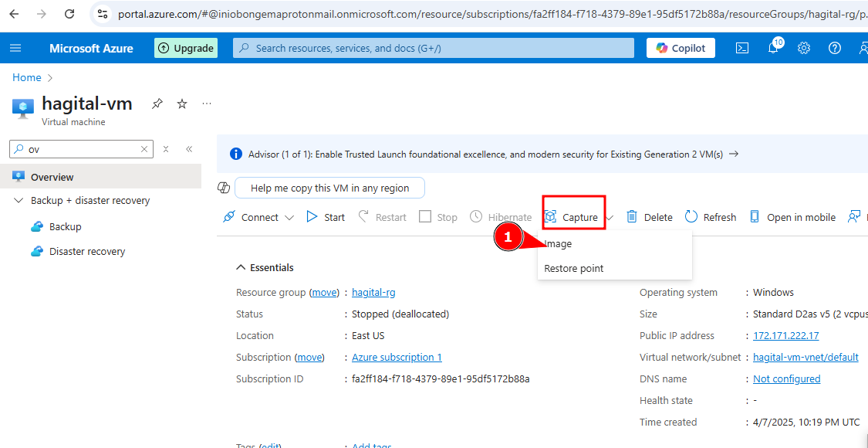The image size is (868, 448).
Task: Toggle the Capture dropdown chevron
Action: 610,218
